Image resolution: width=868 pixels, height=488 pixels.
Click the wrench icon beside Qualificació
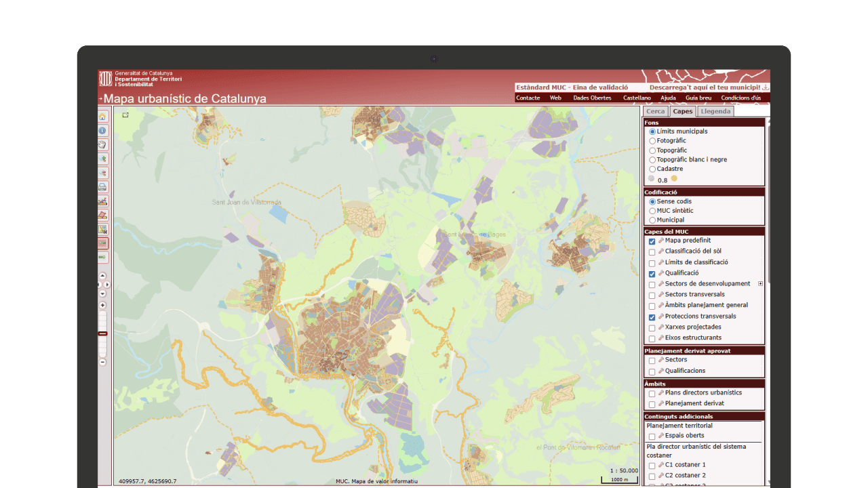click(661, 273)
